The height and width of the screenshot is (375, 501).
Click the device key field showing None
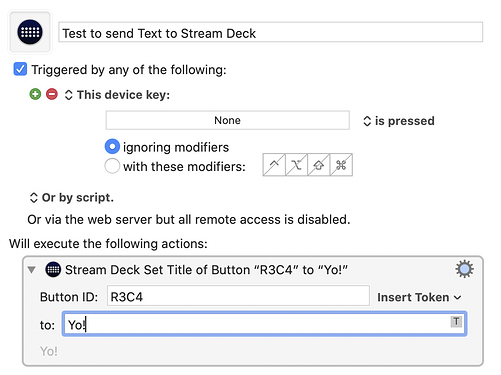(x=228, y=120)
